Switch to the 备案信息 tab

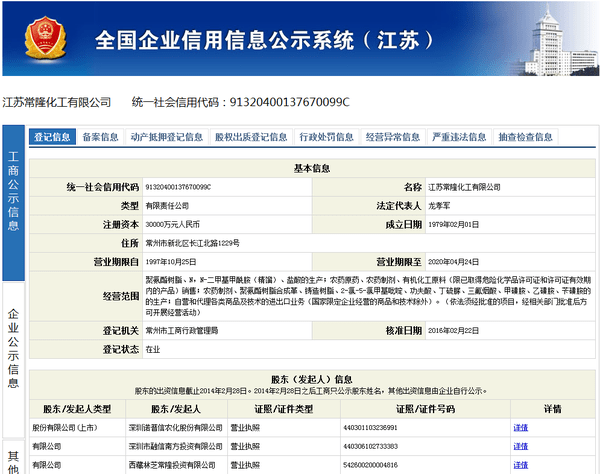(x=100, y=137)
